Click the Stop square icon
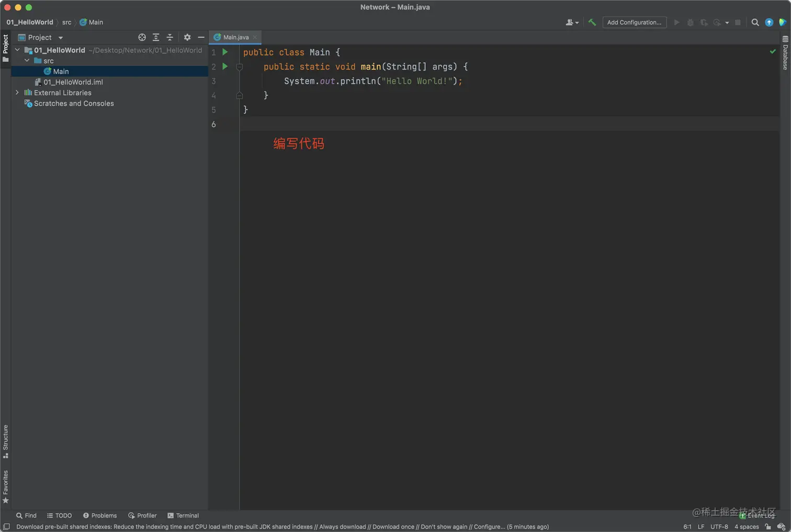The height and width of the screenshot is (532, 791). pos(738,22)
